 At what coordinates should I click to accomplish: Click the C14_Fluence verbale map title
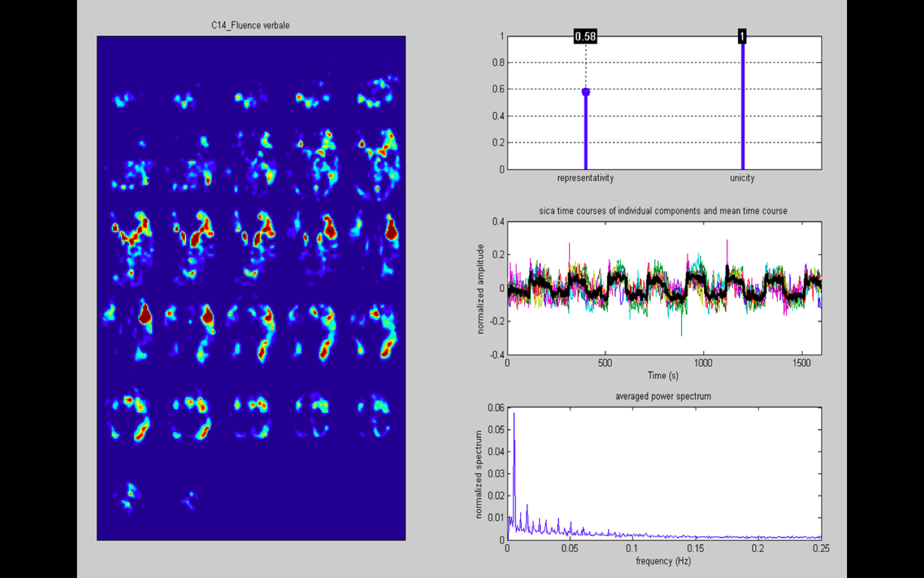tap(250, 26)
